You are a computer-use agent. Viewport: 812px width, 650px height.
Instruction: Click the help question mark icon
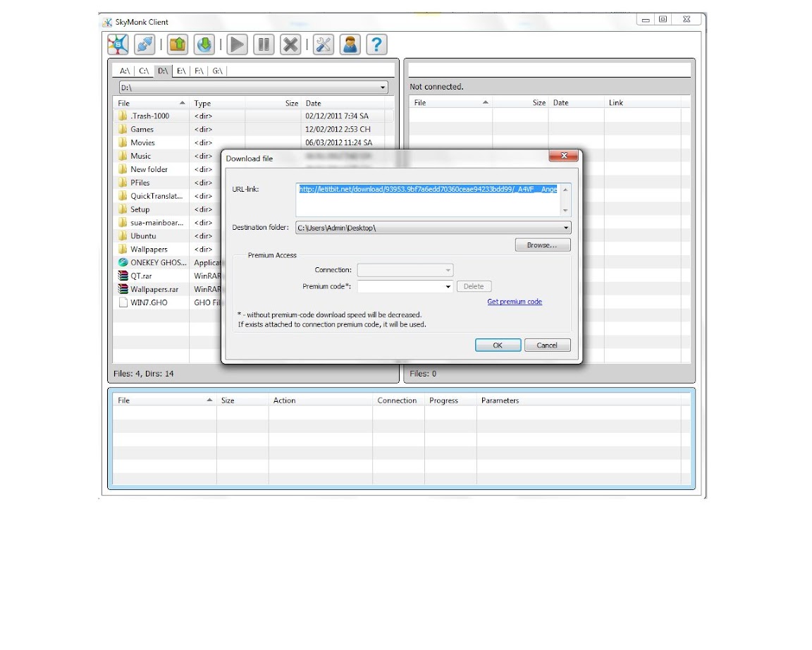coord(377,45)
